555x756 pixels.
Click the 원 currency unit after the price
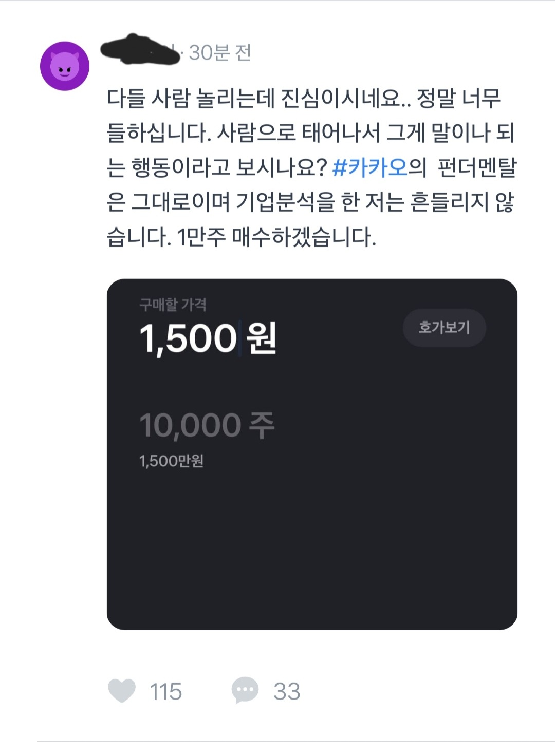click(x=262, y=338)
